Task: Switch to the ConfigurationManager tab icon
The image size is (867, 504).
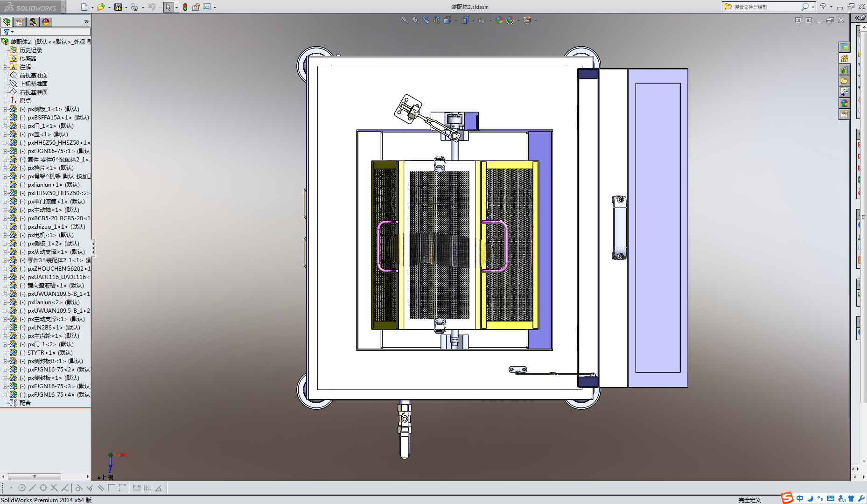Action: coord(33,22)
